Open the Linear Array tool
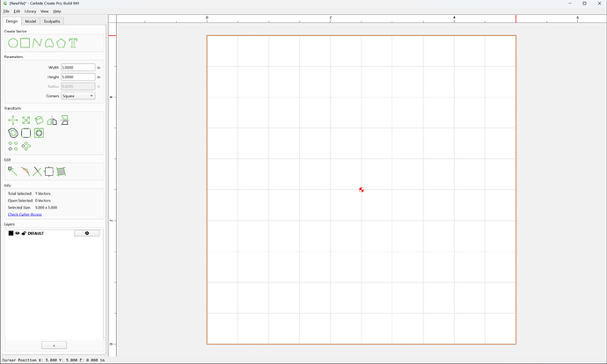 (13, 146)
